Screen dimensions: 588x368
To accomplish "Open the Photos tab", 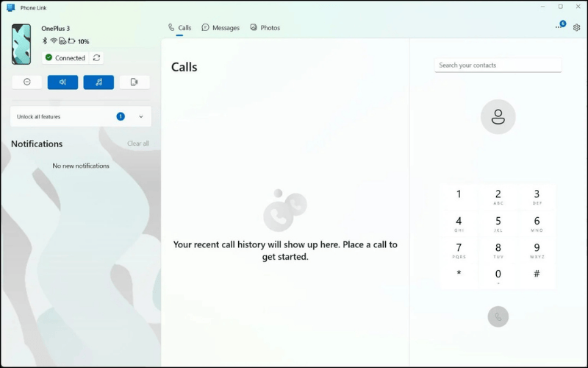I will pos(265,28).
